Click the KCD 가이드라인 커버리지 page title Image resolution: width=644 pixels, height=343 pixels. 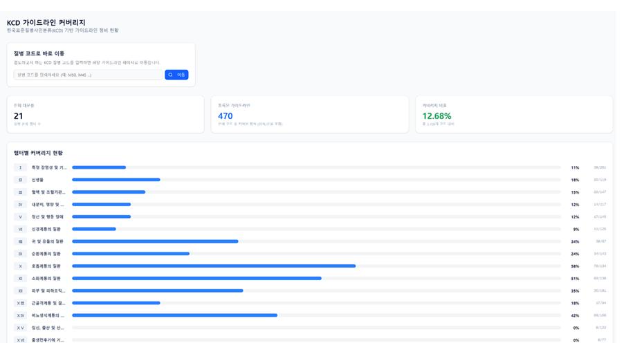tap(46, 23)
